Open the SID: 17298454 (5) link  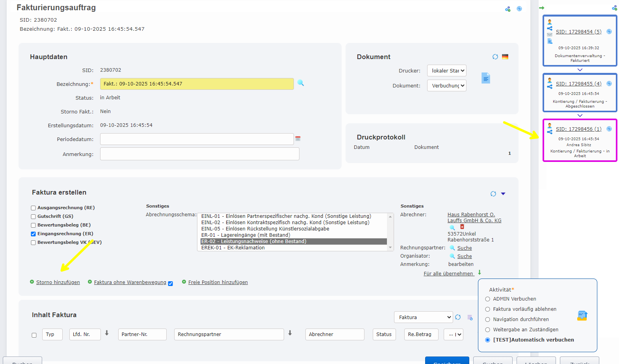(x=578, y=32)
